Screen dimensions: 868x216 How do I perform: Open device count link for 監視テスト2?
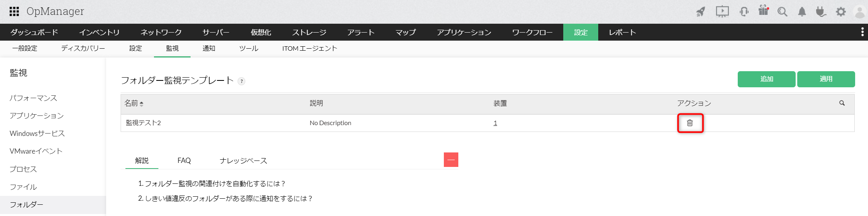495,123
